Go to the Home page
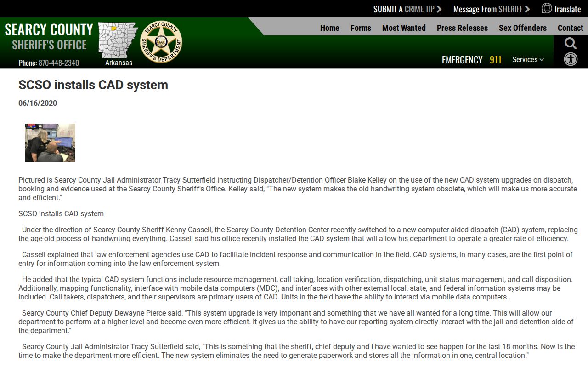Image resolution: width=588 pixels, height=368 pixels. (x=330, y=28)
